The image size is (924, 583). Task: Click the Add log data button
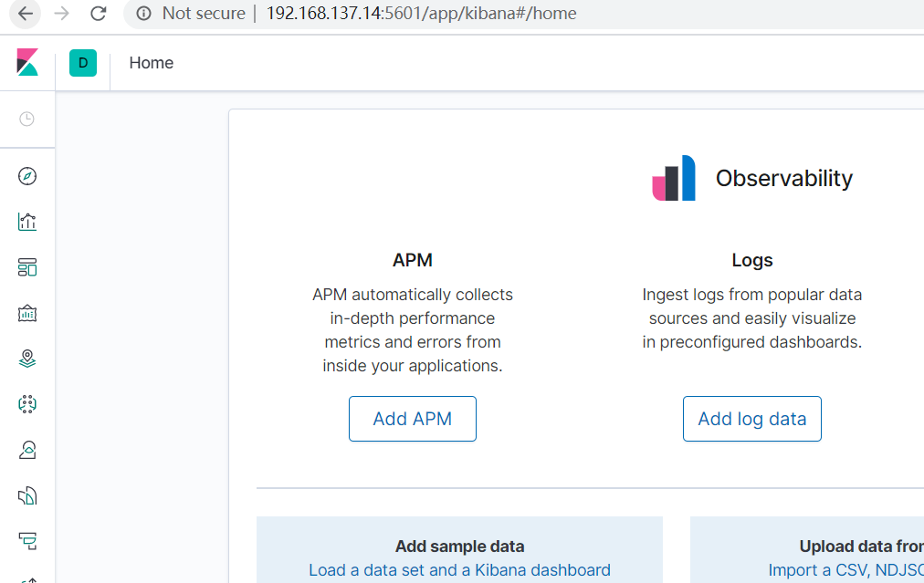click(751, 419)
